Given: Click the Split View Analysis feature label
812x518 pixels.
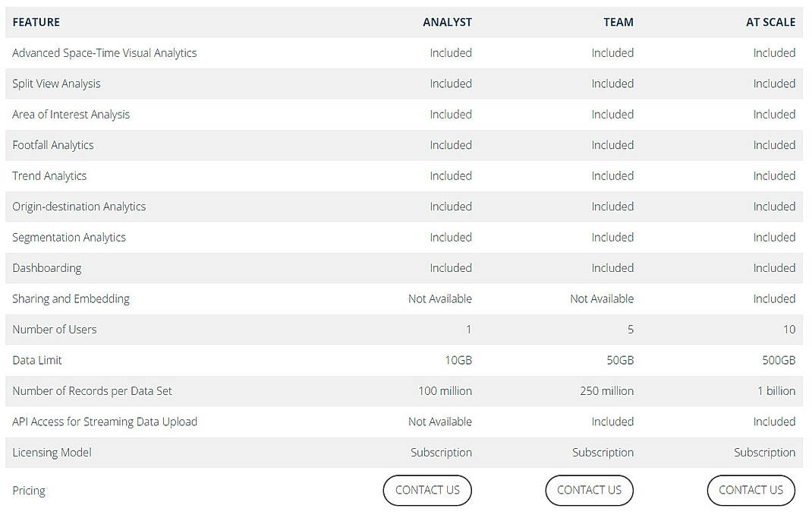Looking at the screenshot, I should tap(56, 84).
